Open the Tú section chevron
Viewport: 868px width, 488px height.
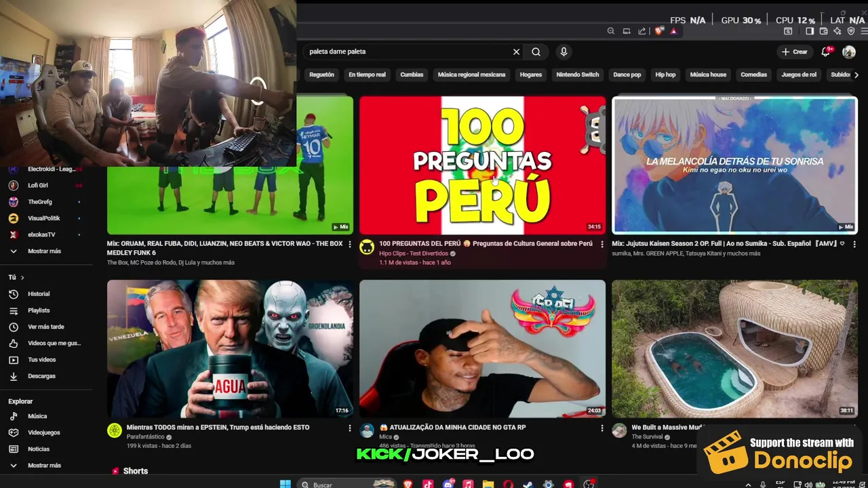tap(22, 277)
